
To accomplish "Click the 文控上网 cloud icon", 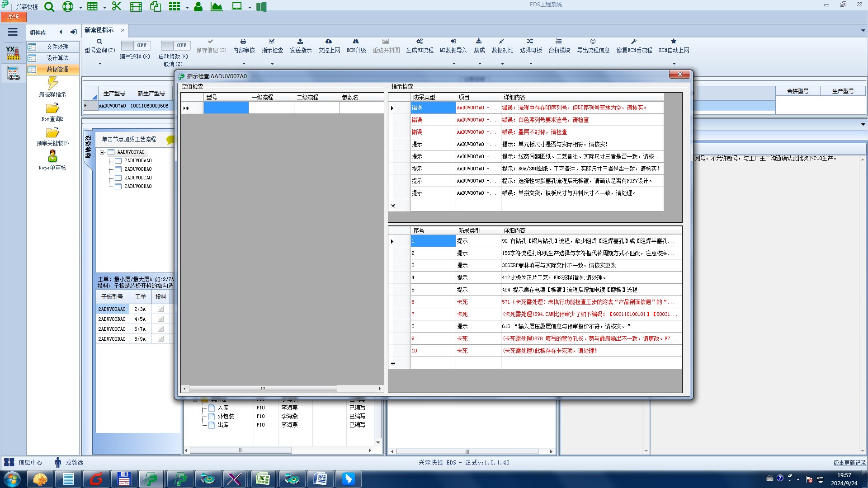I will tap(329, 42).
